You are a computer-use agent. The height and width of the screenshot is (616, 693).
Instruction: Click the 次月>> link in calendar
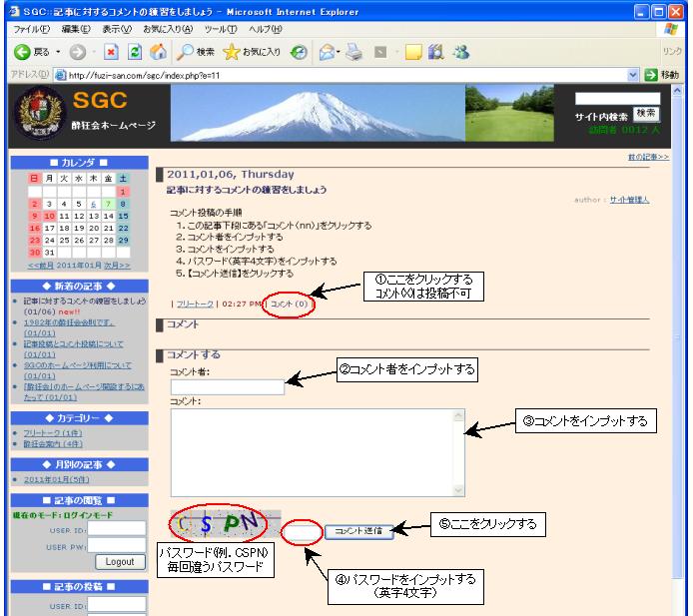(x=117, y=266)
